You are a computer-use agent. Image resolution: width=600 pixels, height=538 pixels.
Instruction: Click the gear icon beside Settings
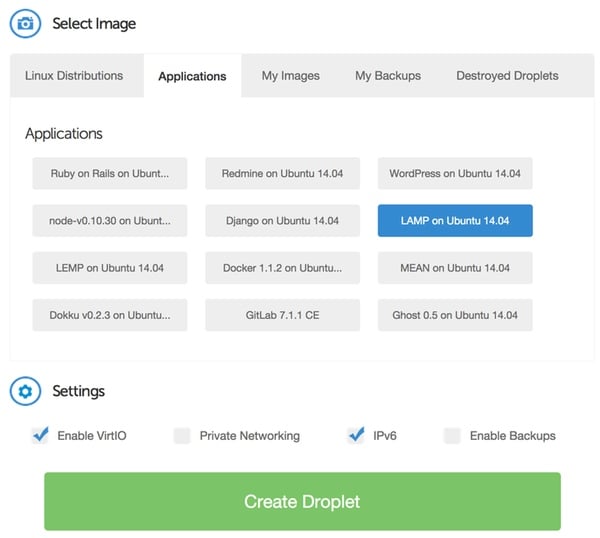pos(25,391)
